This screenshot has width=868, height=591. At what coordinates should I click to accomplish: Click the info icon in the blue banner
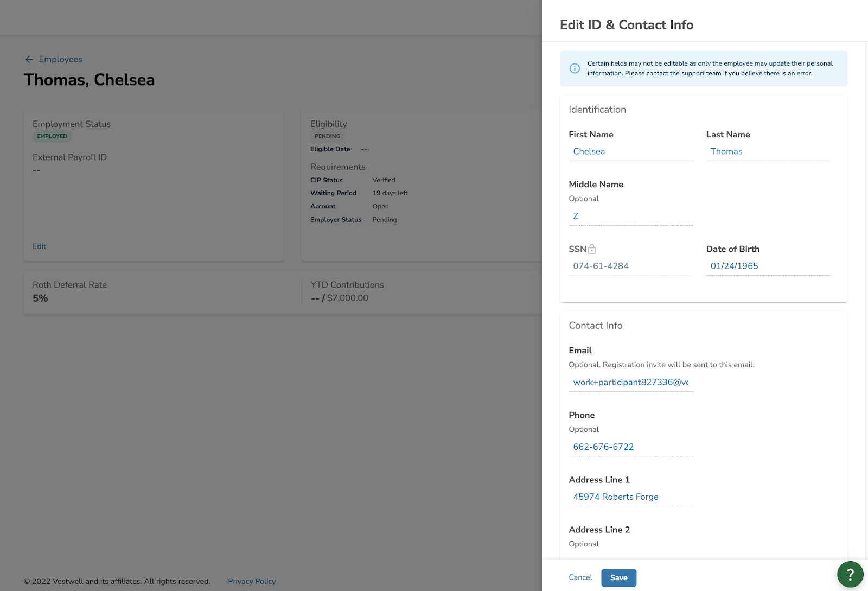tap(575, 68)
